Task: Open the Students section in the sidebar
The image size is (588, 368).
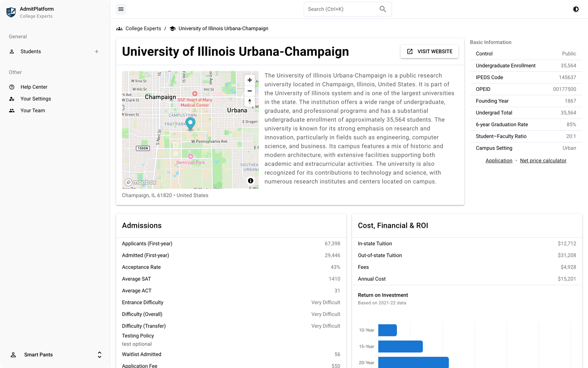Action: click(x=31, y=52)
